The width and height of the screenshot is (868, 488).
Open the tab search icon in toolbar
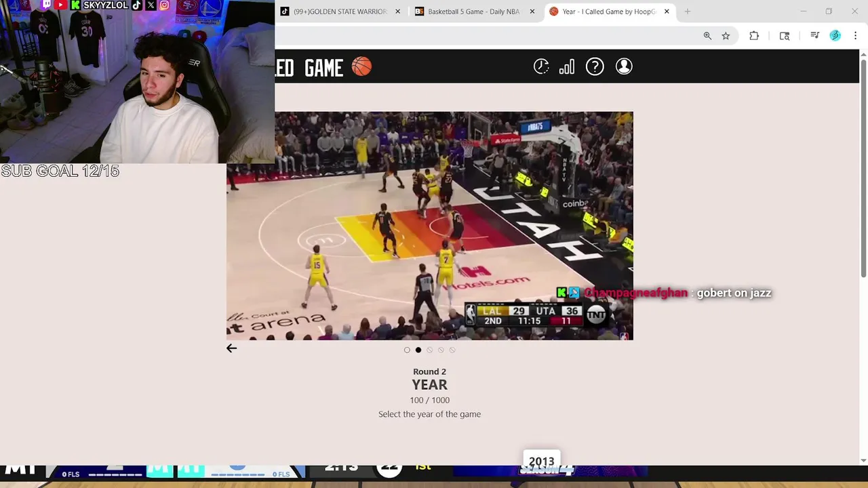tap(785, 36)
